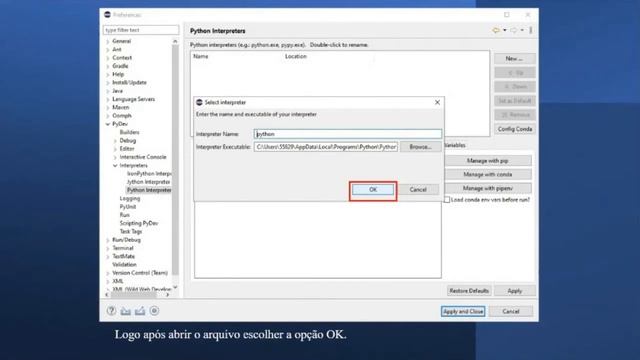This screenshot has width=640, height=360.
Task: Collapse the PyDev tree node
Action: click(108, 124)
